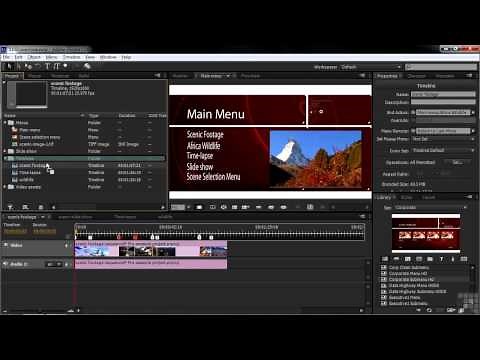Click the Show Guides icon below the menu viewer
Screen dimensions: 480x360
point(234,207)
